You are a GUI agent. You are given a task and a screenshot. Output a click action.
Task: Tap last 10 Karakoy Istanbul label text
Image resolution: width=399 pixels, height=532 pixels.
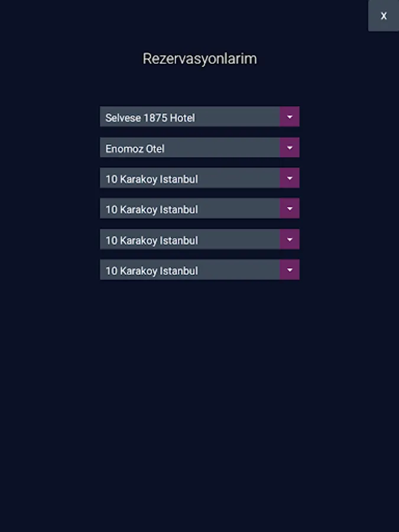(x=152, y=271)
